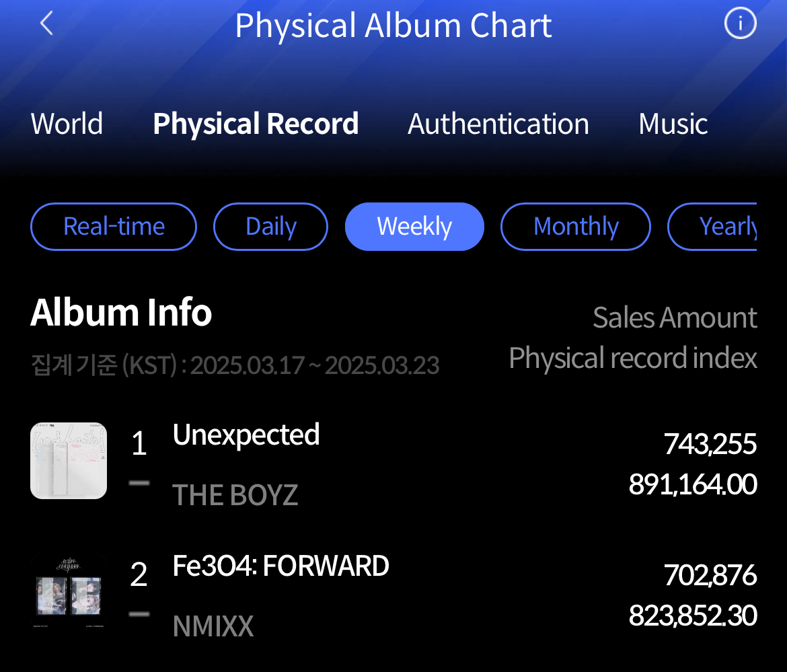Open NMIXX artist name
The width and height of the screenshot is (787, 672).
click(x=213, y=627)
